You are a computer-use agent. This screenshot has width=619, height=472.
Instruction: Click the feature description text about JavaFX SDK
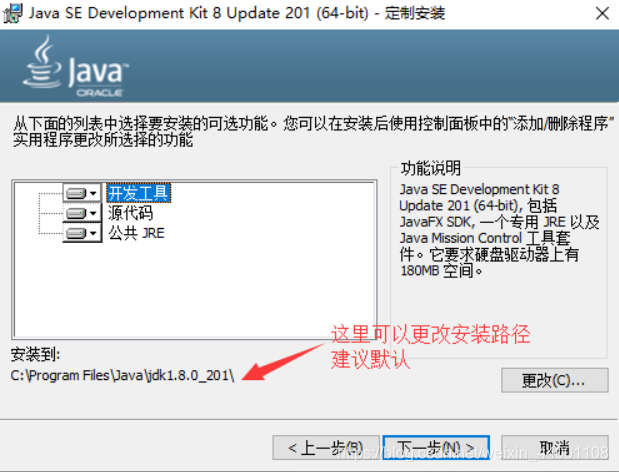(499, 230)
